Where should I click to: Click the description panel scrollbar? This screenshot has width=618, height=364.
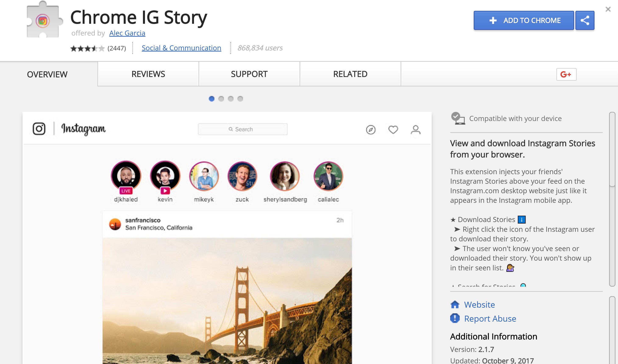click(x=612, y=150)
